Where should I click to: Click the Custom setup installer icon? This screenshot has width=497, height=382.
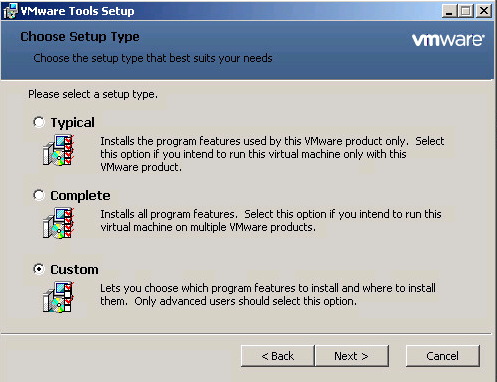(x=58, y=297)
